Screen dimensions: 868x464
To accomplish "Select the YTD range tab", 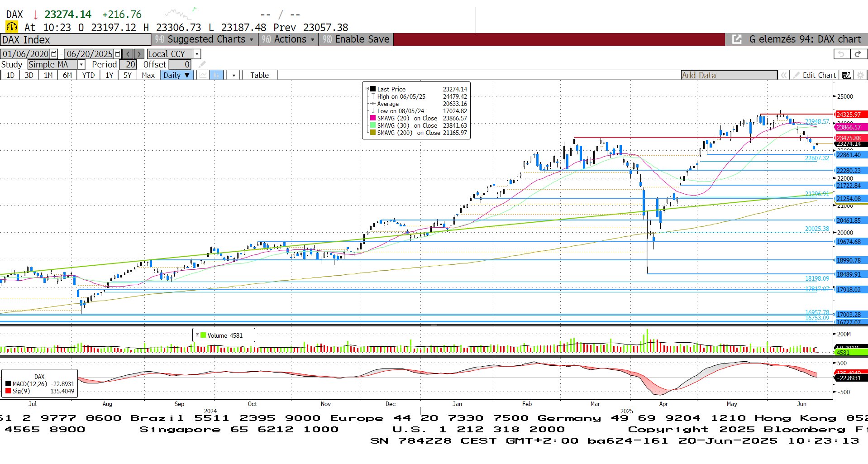I will tap(89, 75).
